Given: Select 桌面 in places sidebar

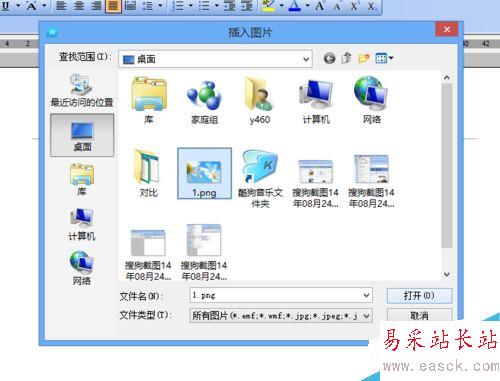Looking at the screenshot, I should tap(82, 135).
